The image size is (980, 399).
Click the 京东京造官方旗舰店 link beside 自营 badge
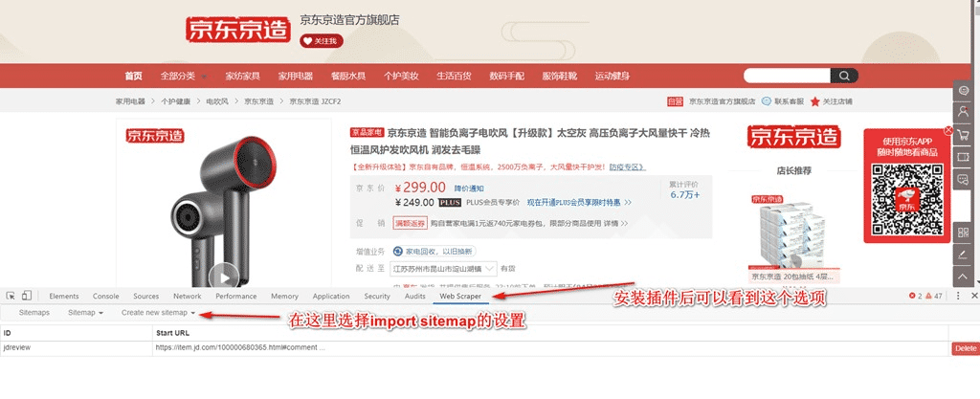tap(722, 101)
